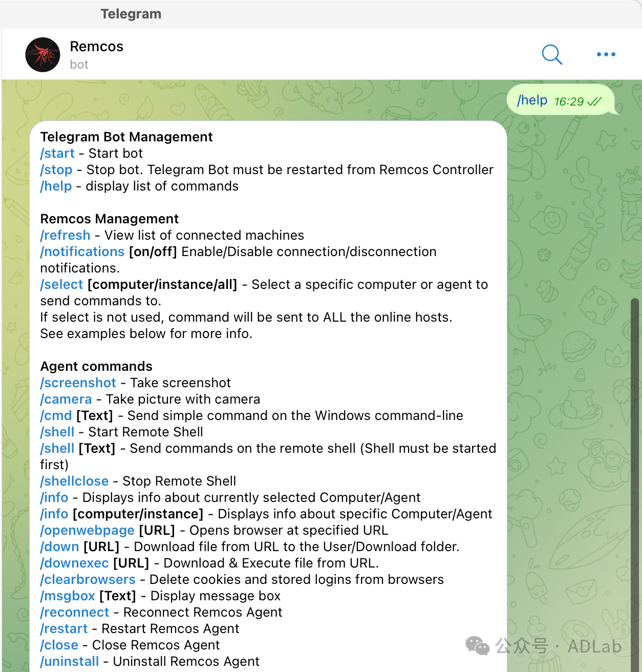The width and height of the screenshot is (642, 672).
Task: Tap the /openwebpage command link
Action: tap(88, 530)
